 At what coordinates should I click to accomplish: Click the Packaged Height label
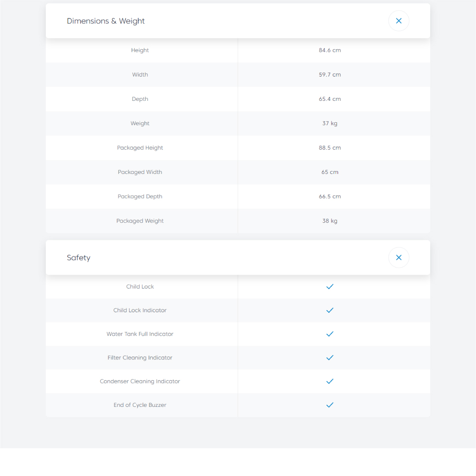(x=140, y=148)
